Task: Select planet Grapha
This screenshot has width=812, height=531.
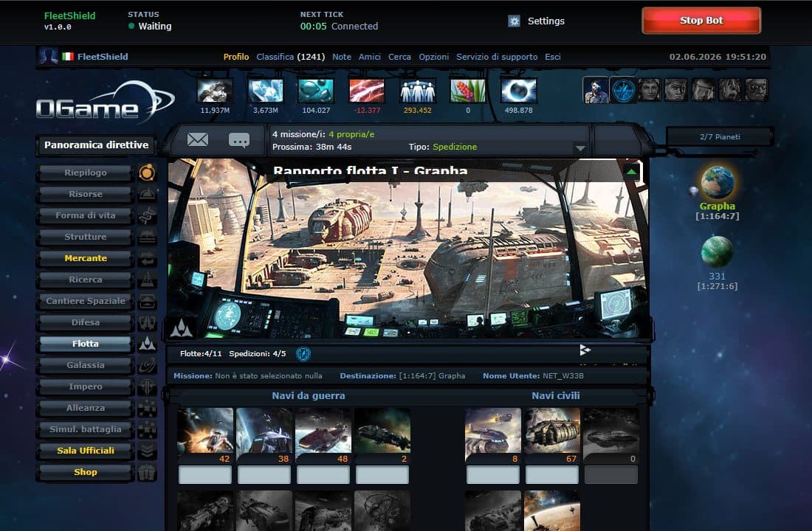Action: (718, 182)
